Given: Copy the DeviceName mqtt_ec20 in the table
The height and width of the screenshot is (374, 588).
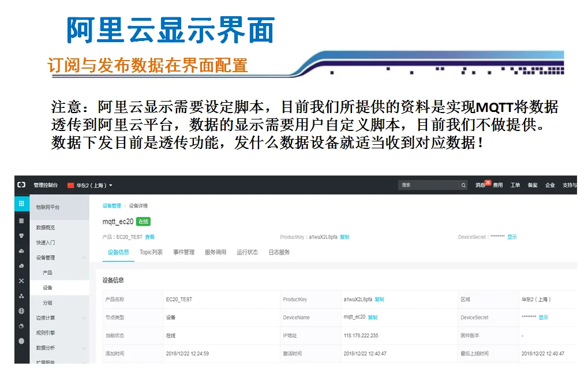Looking at the screenshot, I should click(x=373, y=317).
